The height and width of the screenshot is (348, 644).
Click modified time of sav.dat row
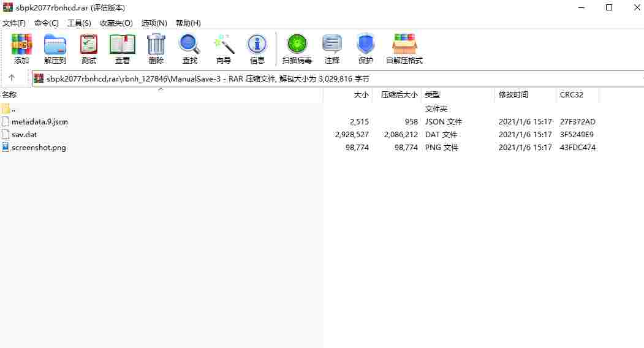[525, 134]
